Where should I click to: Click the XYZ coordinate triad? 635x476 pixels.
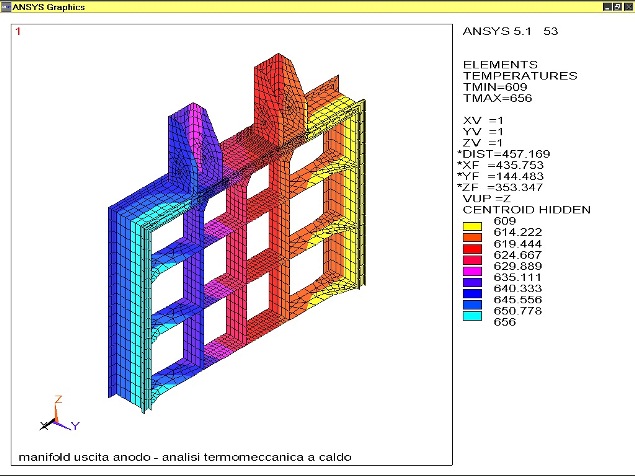click(59, 414)
